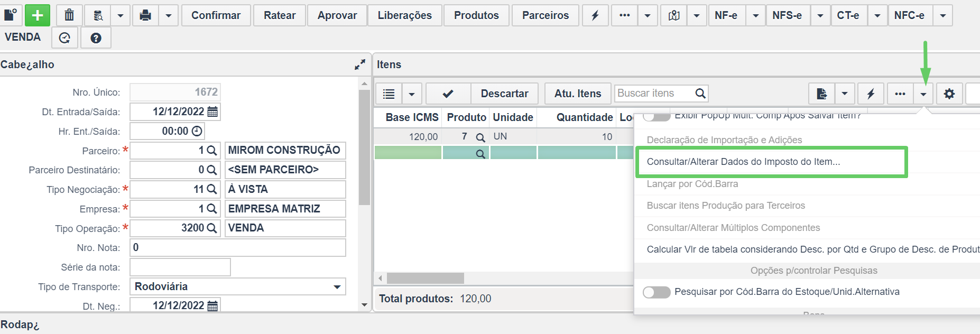Click the Parceiro search magnifier icon
Image resolution: width=980 pixels, height=334 pixels.
click(x=211, y=151)
